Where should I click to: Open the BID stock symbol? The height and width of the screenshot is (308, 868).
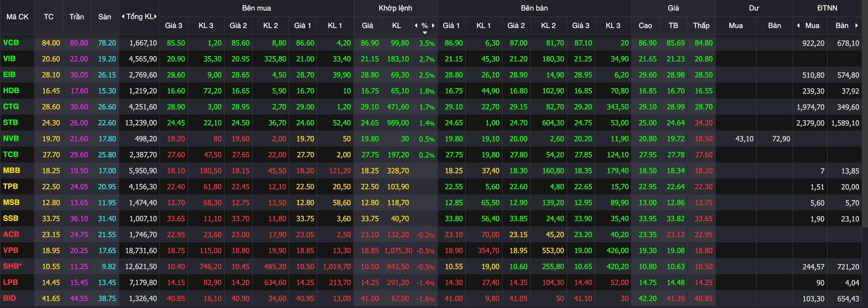[x=9, y=298]
